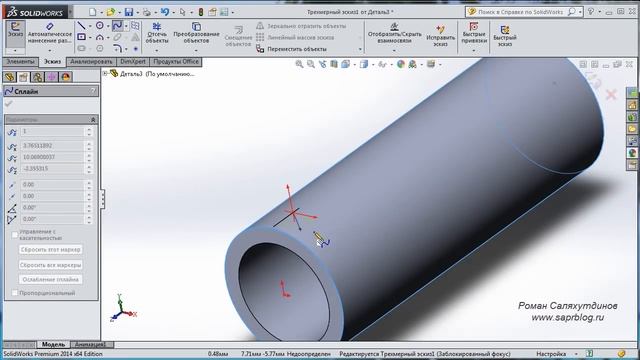Switch to Анимация1 bottom tab
The height and width of the screenshot is (360, 640).
(x=91, y=344)
